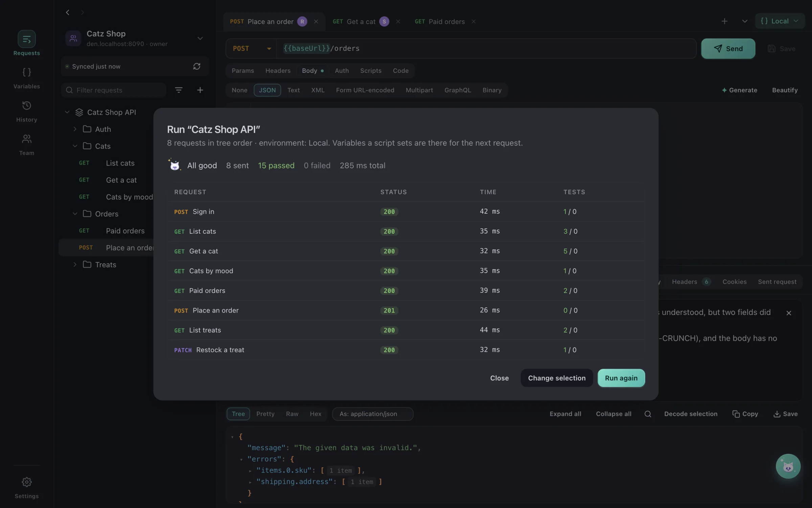Open the tabs overflow chevron
Image resolution: width=812 pixels, height=508 pixels.
pos(745,21)
